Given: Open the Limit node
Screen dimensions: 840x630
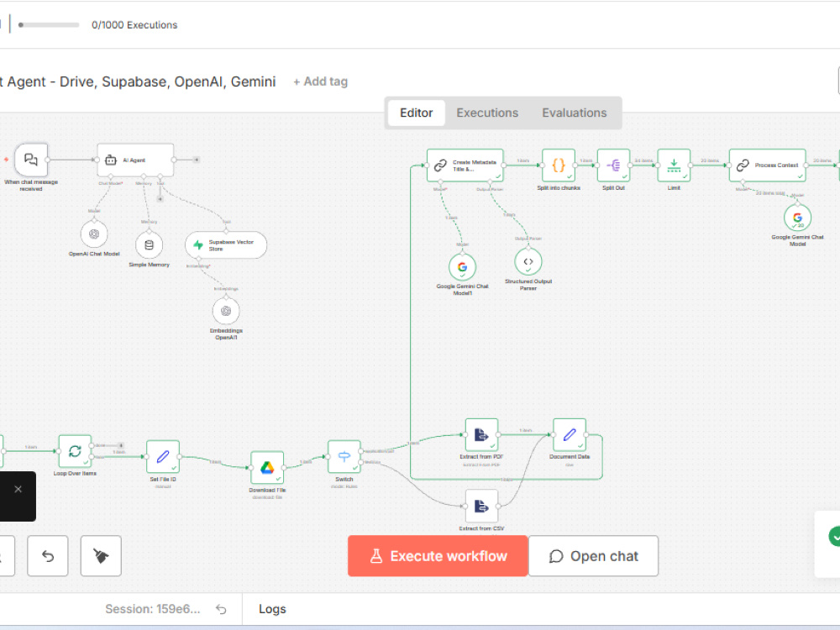Looking at the screenshot, I should [674, 165].
